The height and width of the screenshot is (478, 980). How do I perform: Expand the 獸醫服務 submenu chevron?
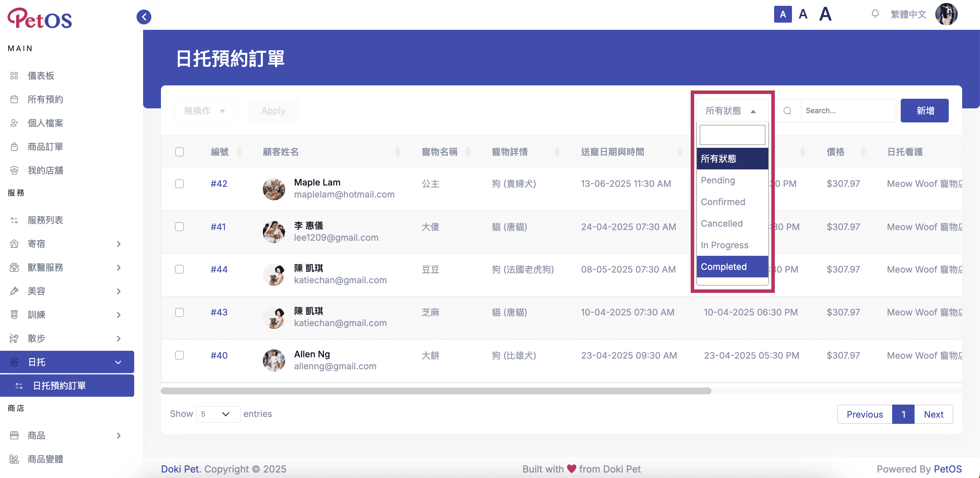[x=119, y=267]
